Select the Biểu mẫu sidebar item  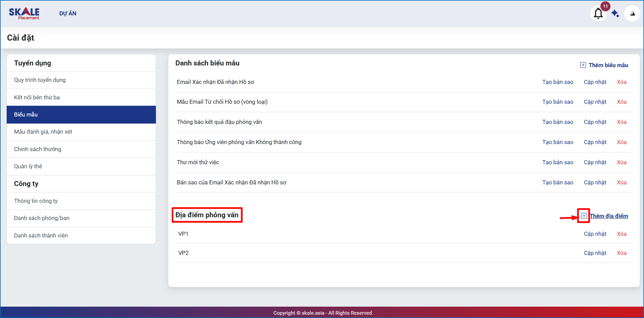[x=26, y=115]
